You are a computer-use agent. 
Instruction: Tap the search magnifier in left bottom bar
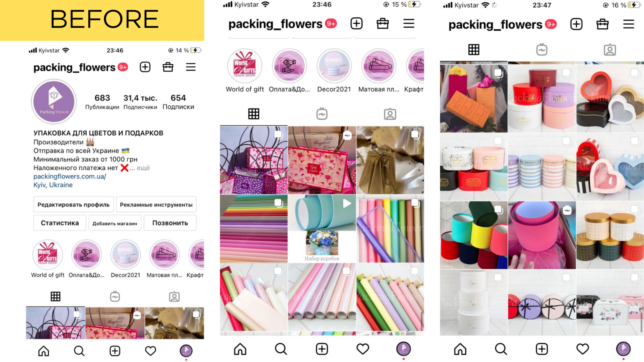(x=79, y=351)
